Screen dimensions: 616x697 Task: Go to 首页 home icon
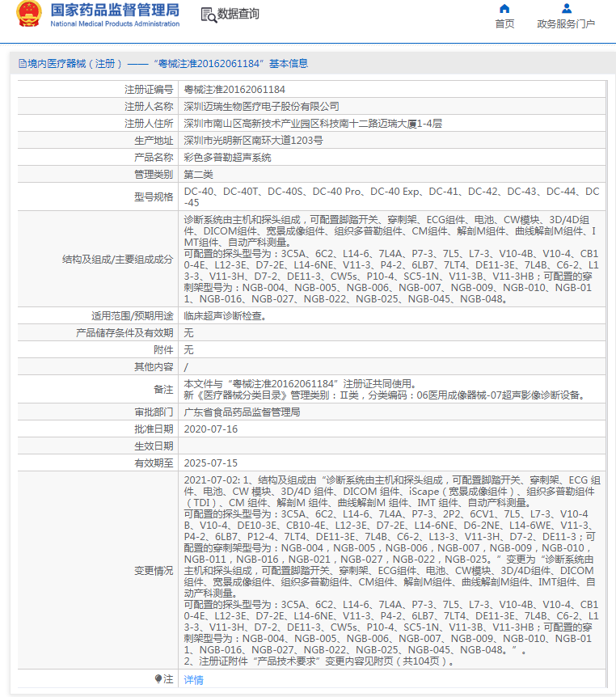[x=504, y=9]
